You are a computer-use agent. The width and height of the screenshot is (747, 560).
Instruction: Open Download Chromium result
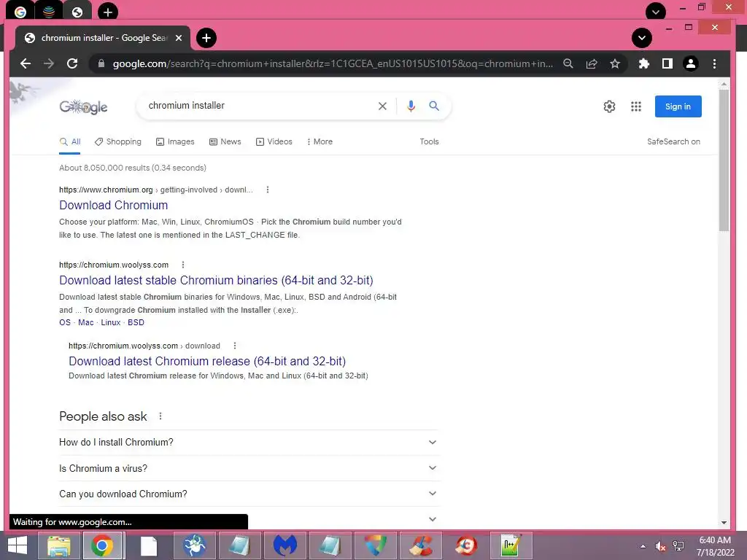click(113, 205)
